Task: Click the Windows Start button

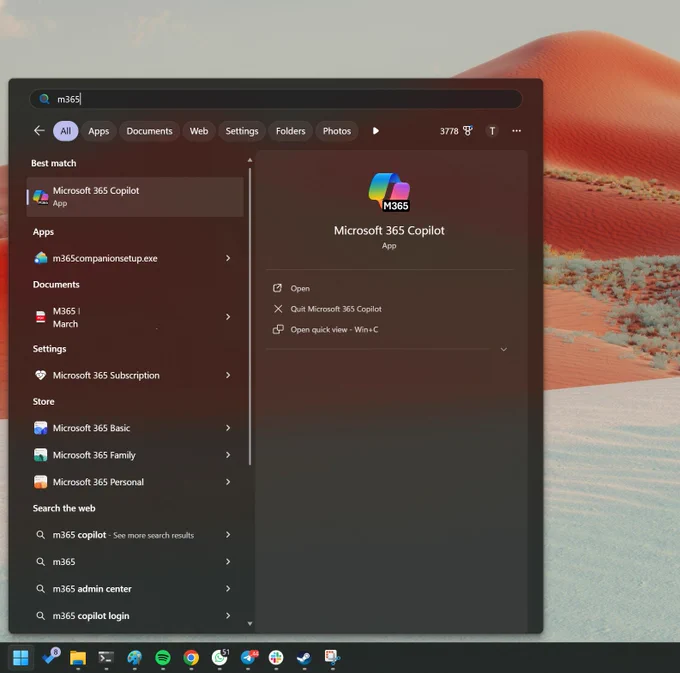Action: click(x=20, y=658)
